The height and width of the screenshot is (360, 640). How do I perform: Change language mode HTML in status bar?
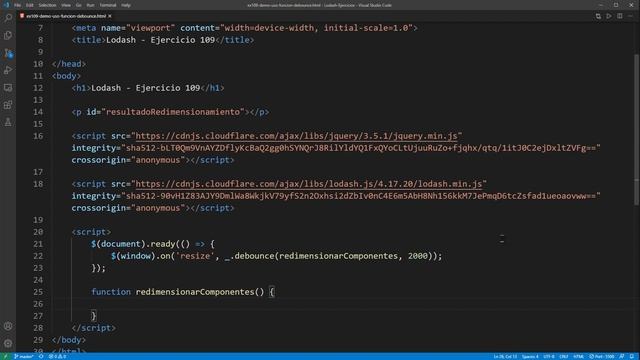tap(578, 356)
